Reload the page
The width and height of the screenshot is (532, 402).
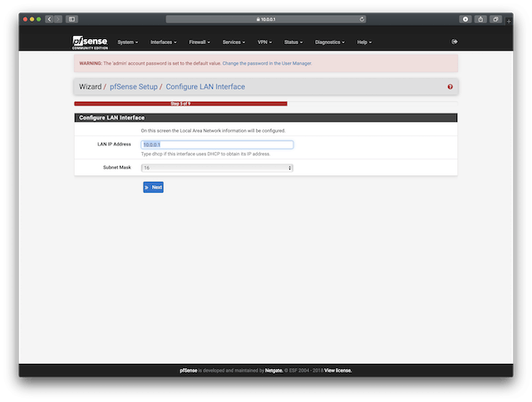coord(362,19)
